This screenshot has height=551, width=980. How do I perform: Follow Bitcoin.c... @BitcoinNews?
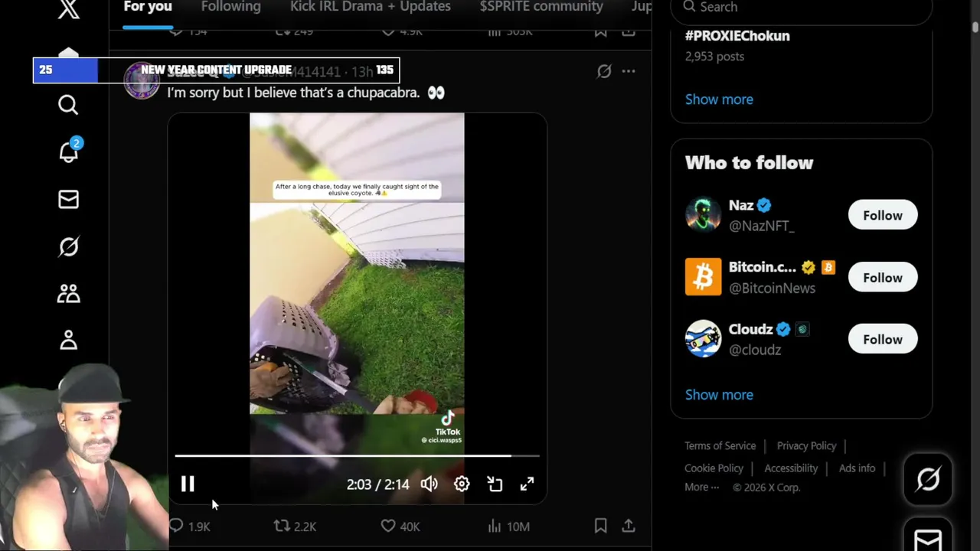click(x=883, y=278)
